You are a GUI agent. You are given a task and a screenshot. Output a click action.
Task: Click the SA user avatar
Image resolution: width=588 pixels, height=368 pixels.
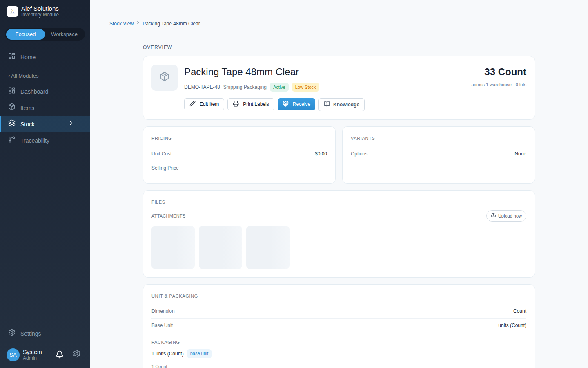point(13,355)
